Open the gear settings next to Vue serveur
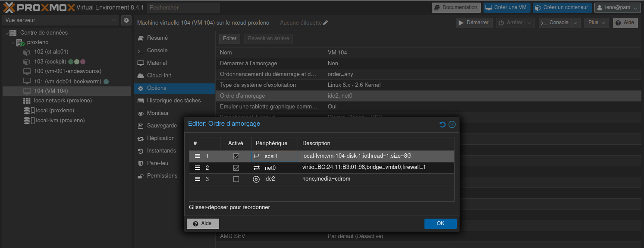Viewport: 644px width, 248px height. (126, 20)
